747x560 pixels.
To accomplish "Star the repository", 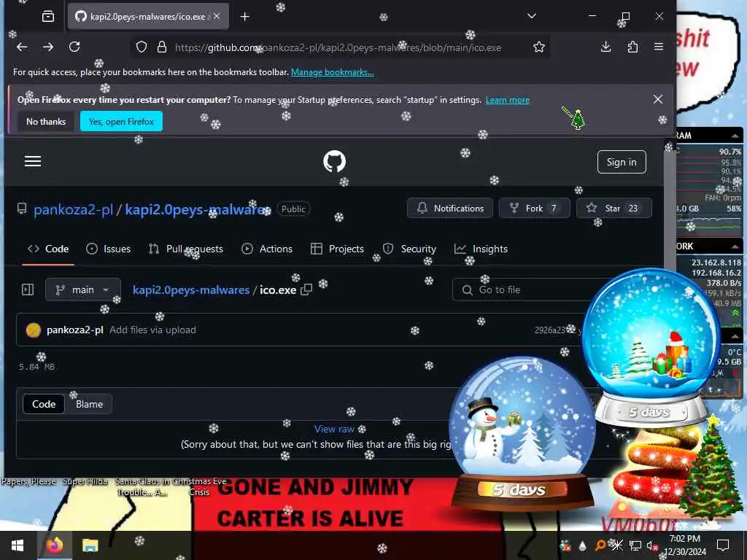I will tap(614, 208).
